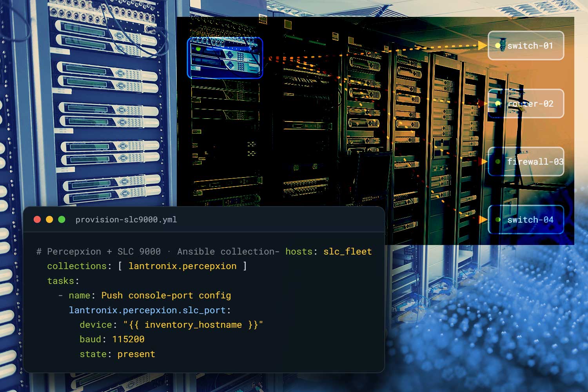This screenshot has height=392, width=588.
Task: Click the switch-04 device label
Action: 526,220
